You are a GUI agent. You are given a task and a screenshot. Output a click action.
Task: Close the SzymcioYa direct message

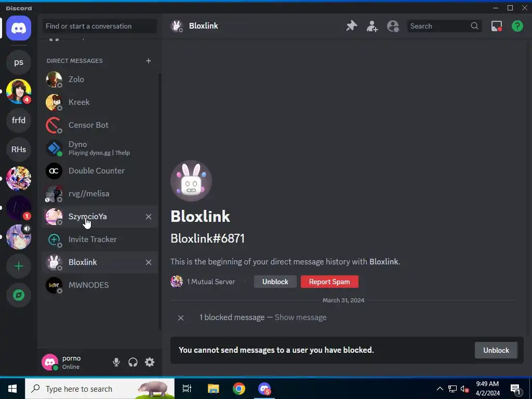[x=148, y=217]
